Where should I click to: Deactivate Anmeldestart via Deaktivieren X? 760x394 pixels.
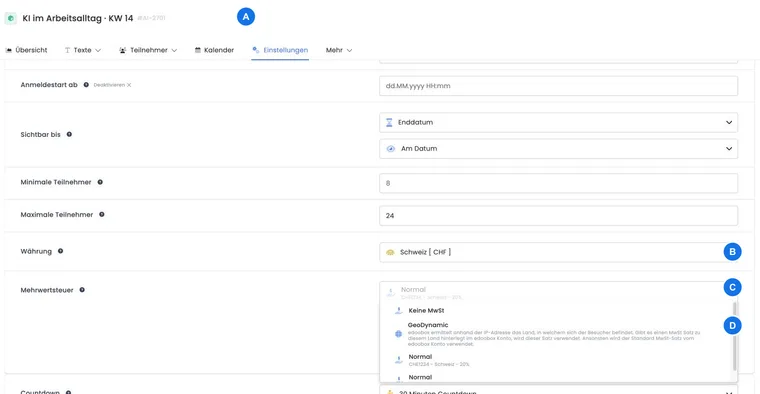point(112,85)
